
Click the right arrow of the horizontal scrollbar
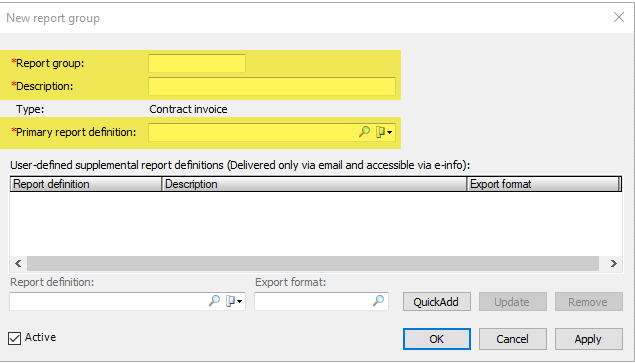pos(614,263)
